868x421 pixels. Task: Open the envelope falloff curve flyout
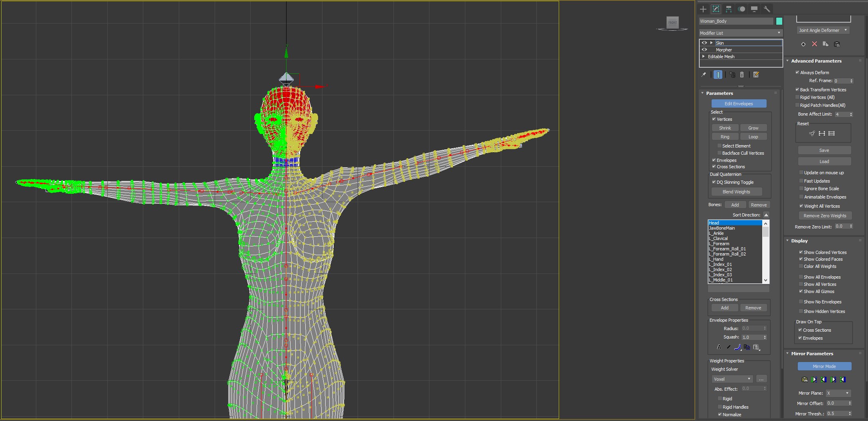click(738, 347)
